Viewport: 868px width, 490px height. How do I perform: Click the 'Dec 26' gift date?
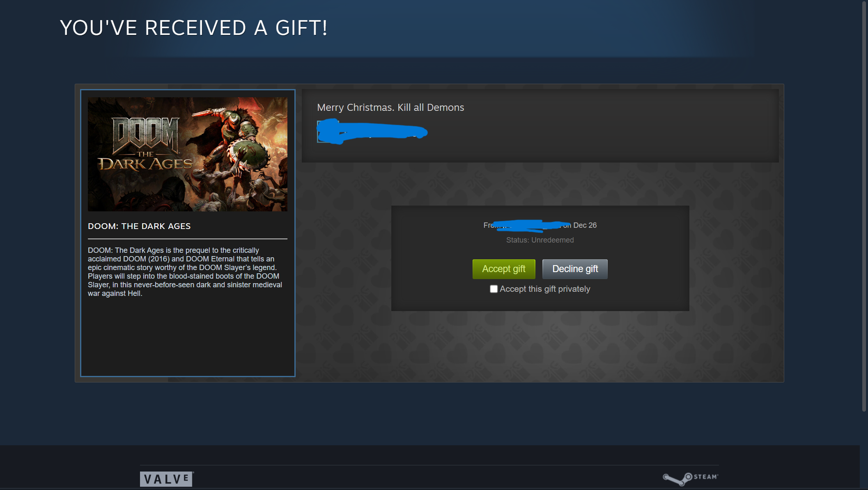click(585, 225)
